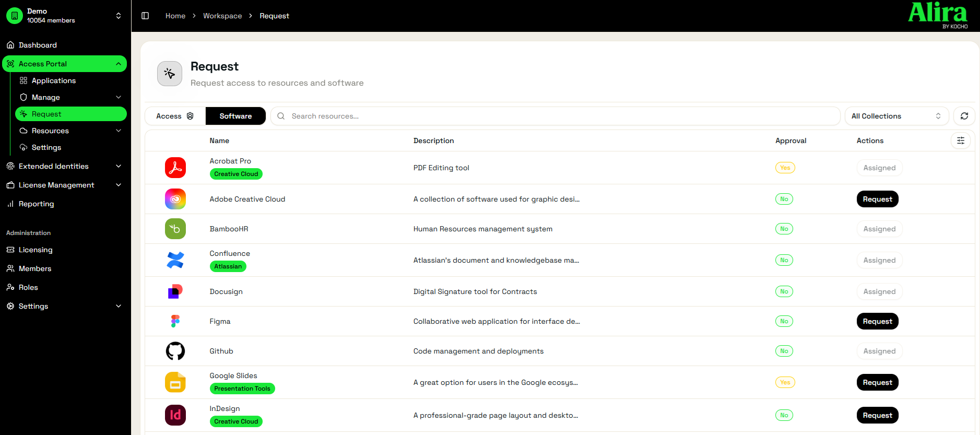Click the InDesign app icon
Viewport: 980px width, 435px height.
coord(175,415)
